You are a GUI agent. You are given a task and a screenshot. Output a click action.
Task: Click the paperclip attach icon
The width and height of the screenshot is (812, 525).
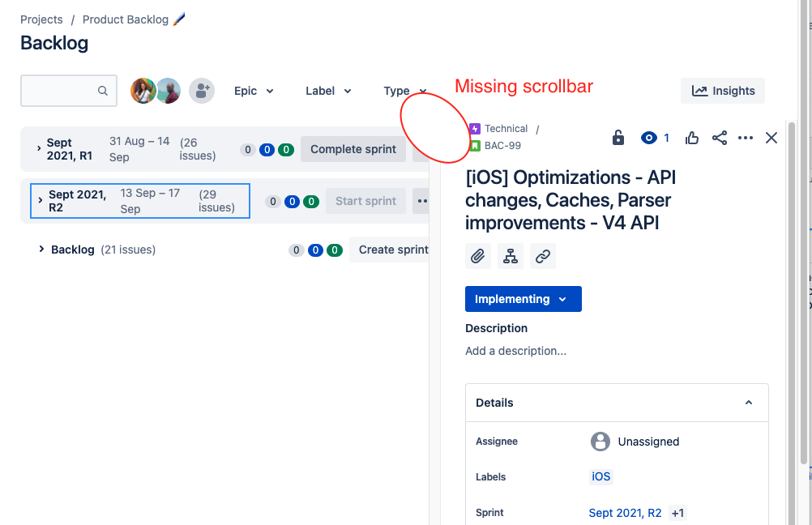[477, 256]
